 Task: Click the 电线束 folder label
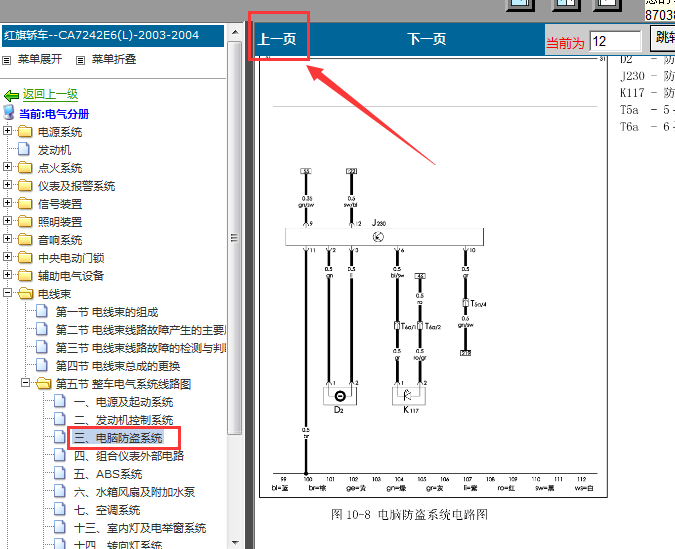tap(54, 294)
